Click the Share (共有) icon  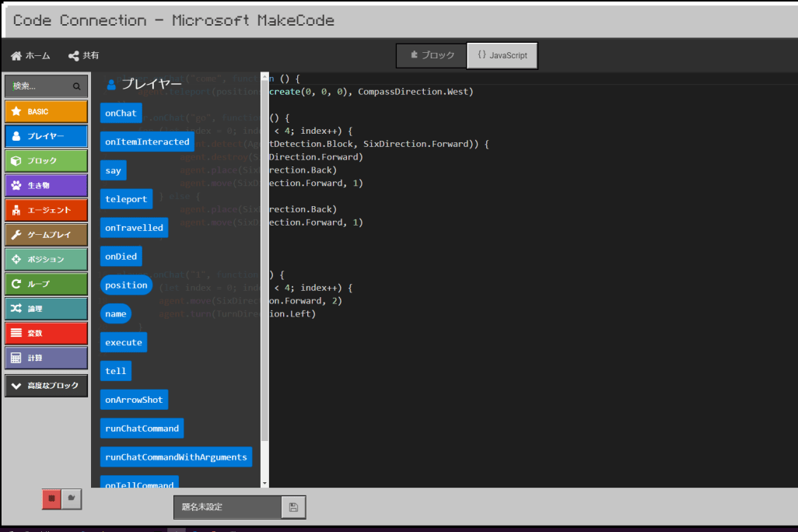(74, 56)
